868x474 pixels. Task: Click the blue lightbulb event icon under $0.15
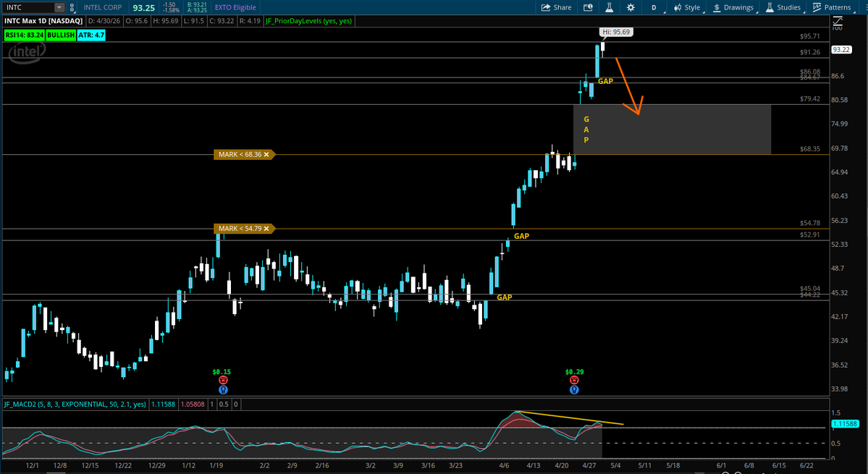coord(222,389)
